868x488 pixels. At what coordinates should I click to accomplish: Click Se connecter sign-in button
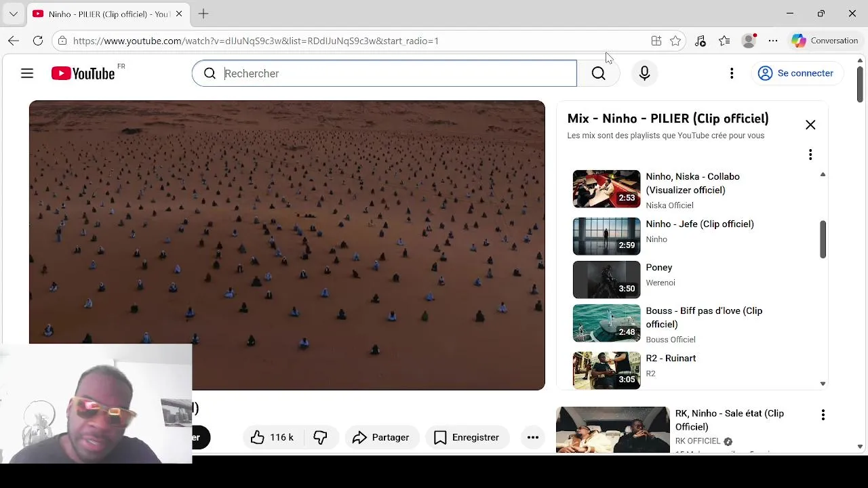coord(796,73)
